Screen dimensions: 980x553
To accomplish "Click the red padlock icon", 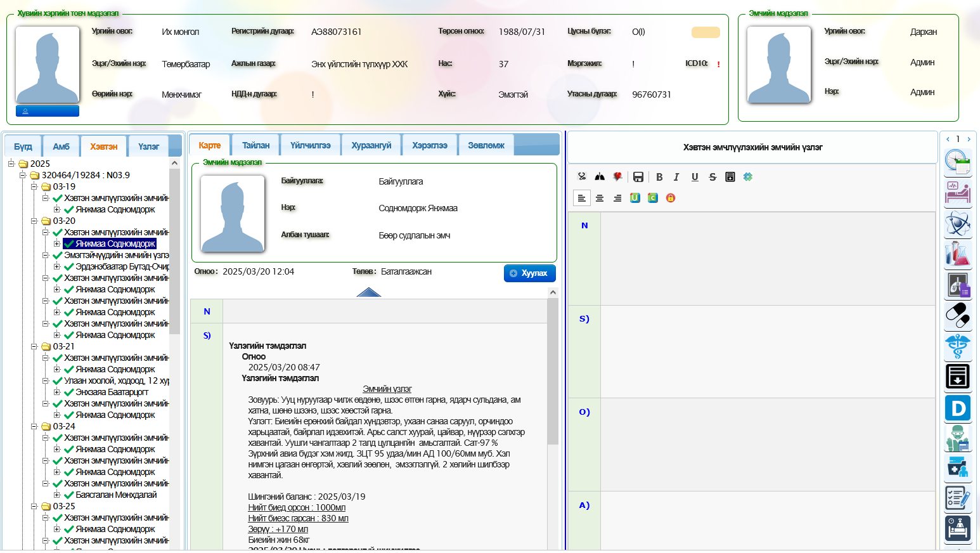I will click(671, 198).
